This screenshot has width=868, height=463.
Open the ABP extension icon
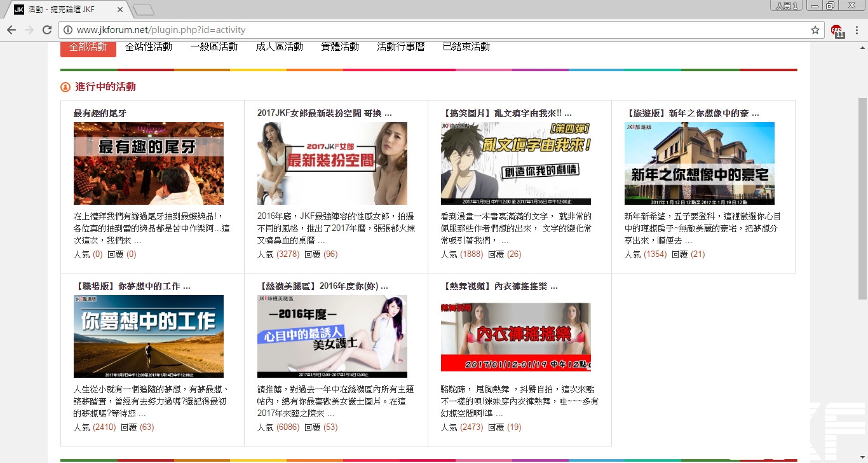pos(837,31)
